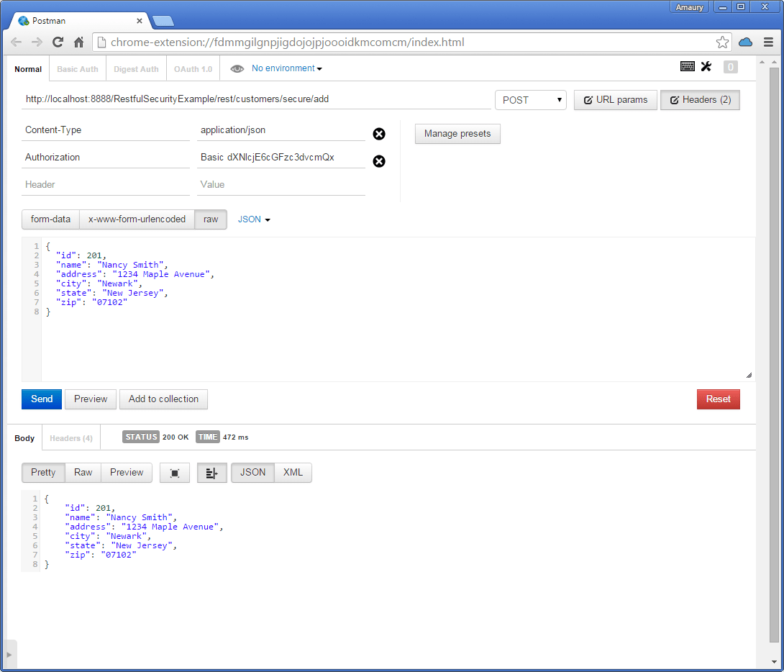Select Preview response view
Viewport: 784px width, 672px height.
127,473
